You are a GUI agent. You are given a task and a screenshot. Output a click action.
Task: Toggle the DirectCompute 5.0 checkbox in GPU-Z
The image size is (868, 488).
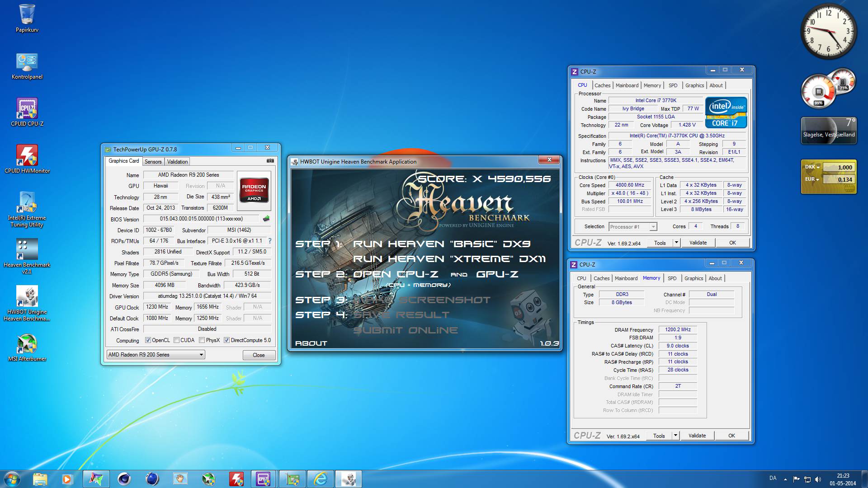click(227, 340)
